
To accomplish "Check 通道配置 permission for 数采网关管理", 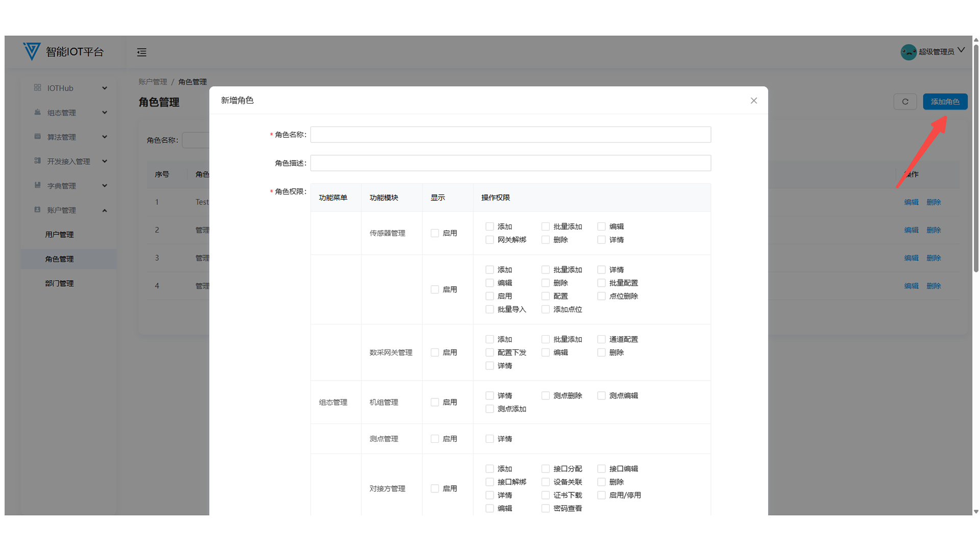I will (601, 339).
